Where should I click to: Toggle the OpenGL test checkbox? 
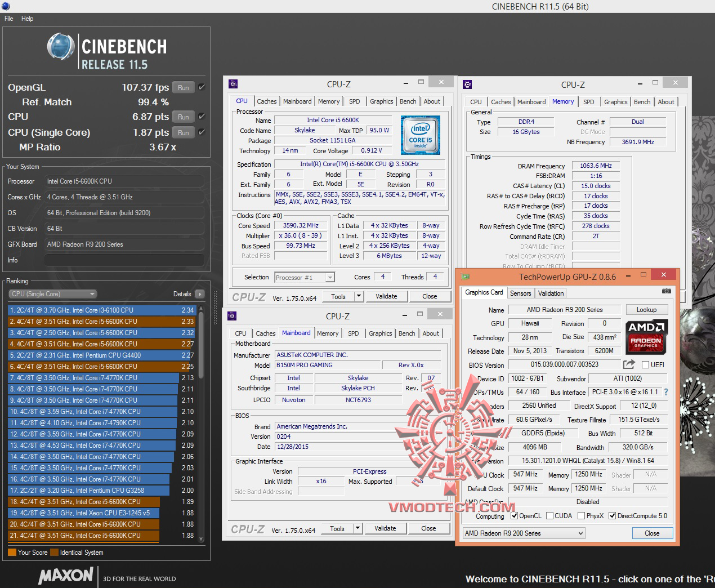coord(202,87)
